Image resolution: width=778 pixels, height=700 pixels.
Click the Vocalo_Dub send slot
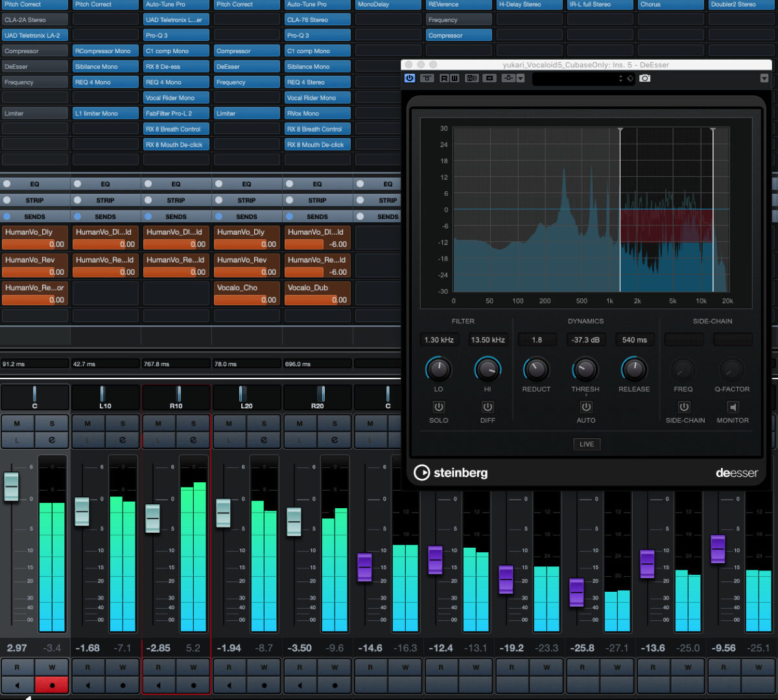318,293
